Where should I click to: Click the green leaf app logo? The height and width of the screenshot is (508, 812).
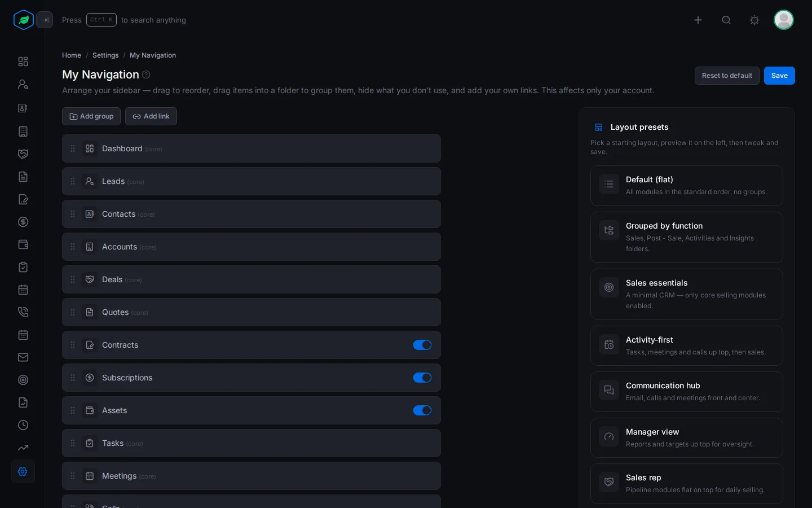(x=24, y=20)
